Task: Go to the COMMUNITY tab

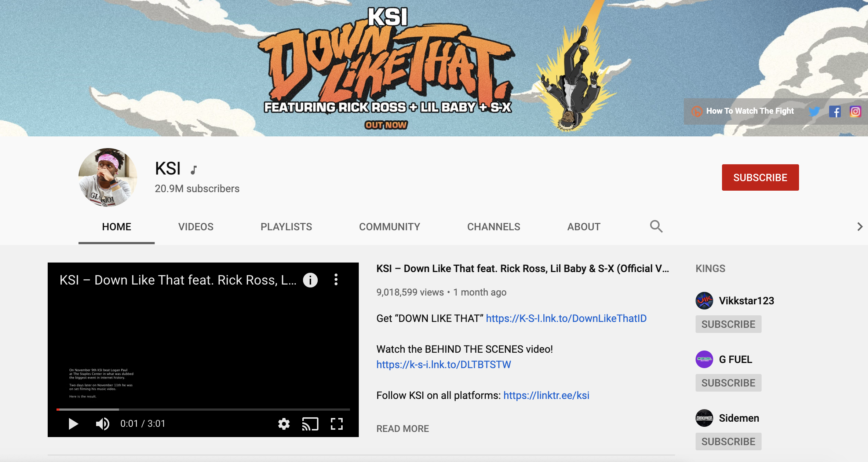Action: pos(390,227)
